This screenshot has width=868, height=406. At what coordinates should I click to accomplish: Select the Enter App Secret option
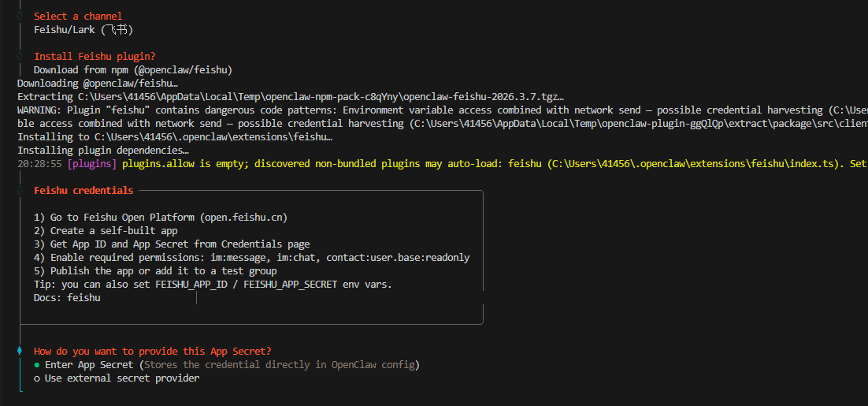(226, 365)
